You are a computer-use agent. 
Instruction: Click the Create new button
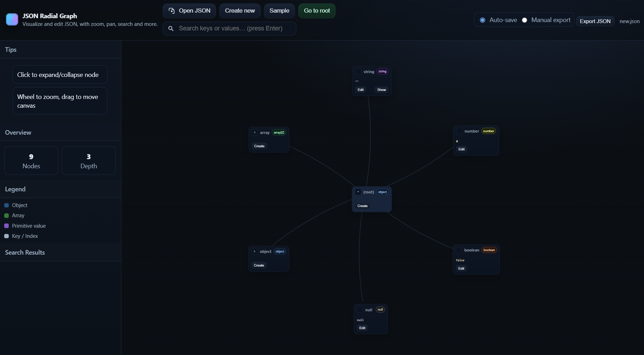(x=240, y=11)
